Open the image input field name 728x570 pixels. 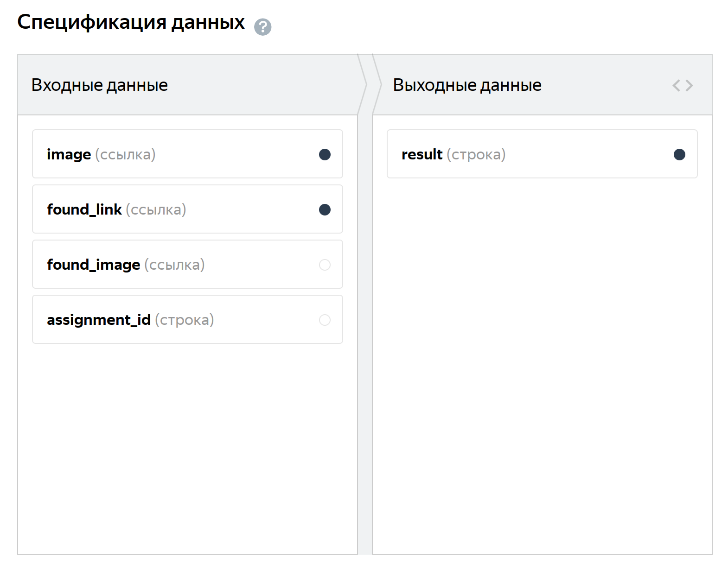coord(69,154)
